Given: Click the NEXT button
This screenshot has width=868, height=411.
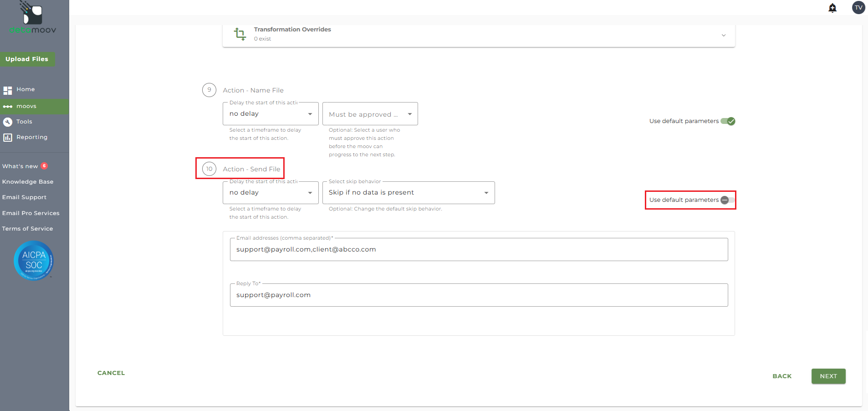Looking at the screenshot, I should click(828, 376).
